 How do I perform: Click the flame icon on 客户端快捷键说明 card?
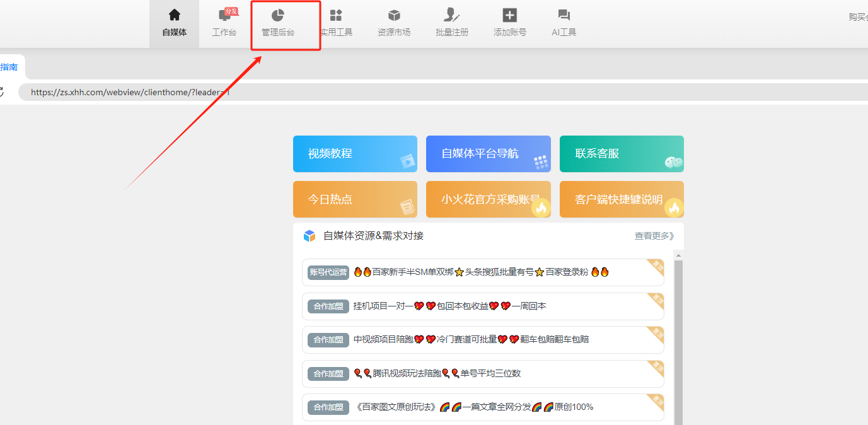click(674, 207)
